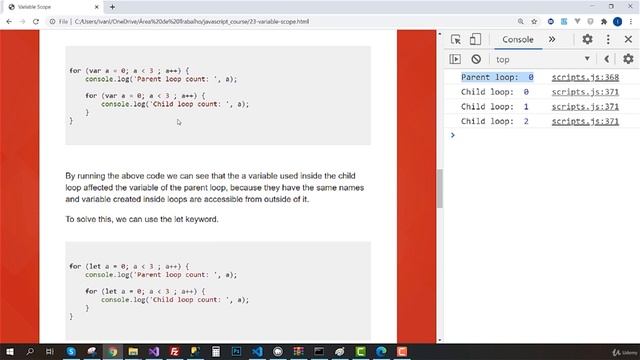This screenshot has width=640, height=360.
Task: Select the 'Parent loop: 0' console message
Action: point(497,77)
